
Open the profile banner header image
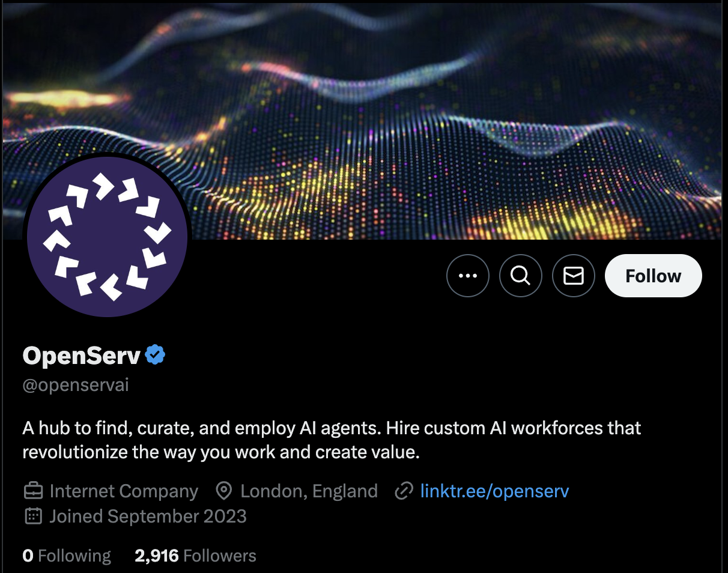click(363, 120)
